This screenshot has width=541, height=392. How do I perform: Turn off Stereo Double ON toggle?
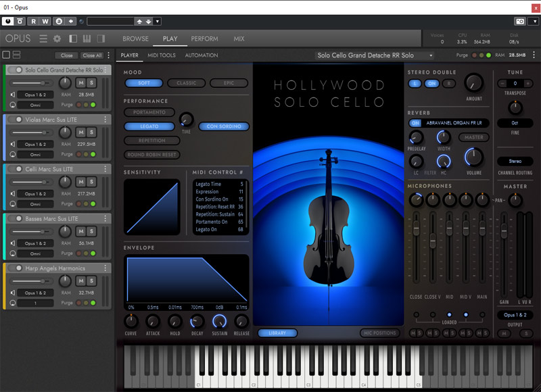tap(431, 83)
